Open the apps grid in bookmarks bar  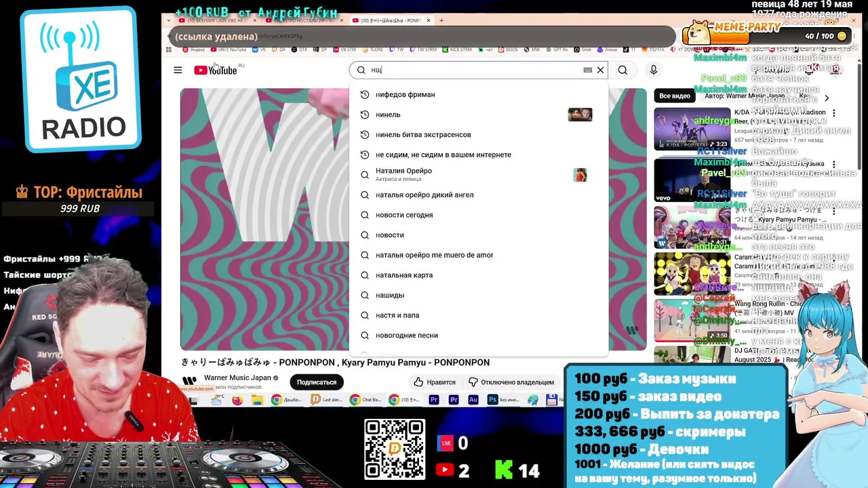pos(168,49)
